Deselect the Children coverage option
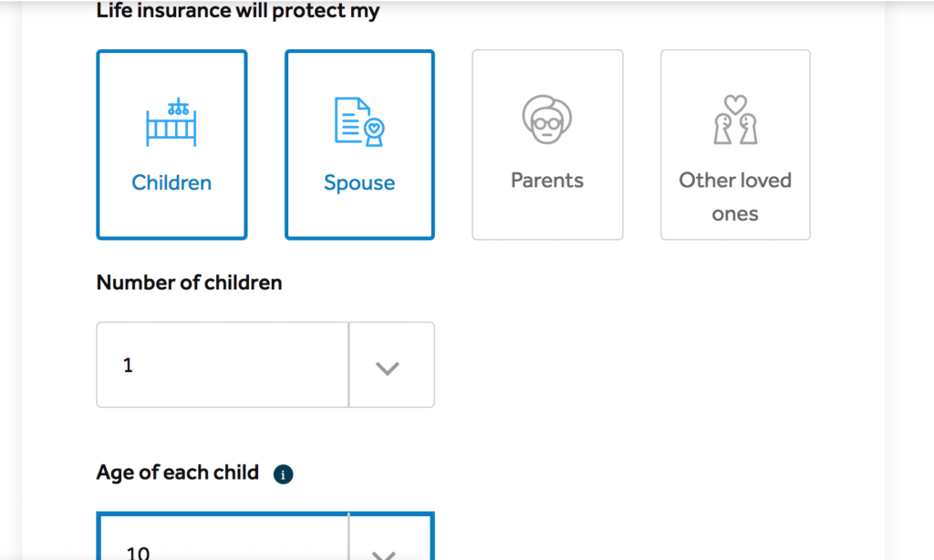Viewport: 934px width, 560px height. (x=171, y=144)
